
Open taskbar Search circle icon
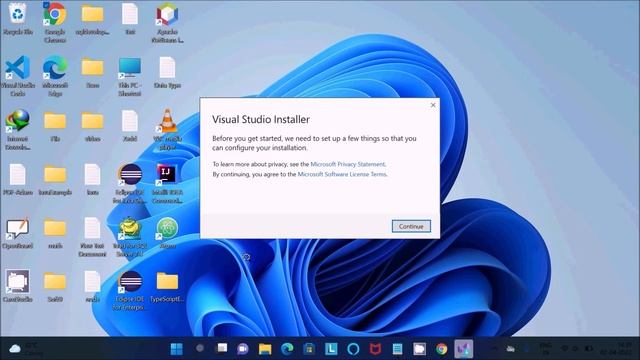pos(200,348)
